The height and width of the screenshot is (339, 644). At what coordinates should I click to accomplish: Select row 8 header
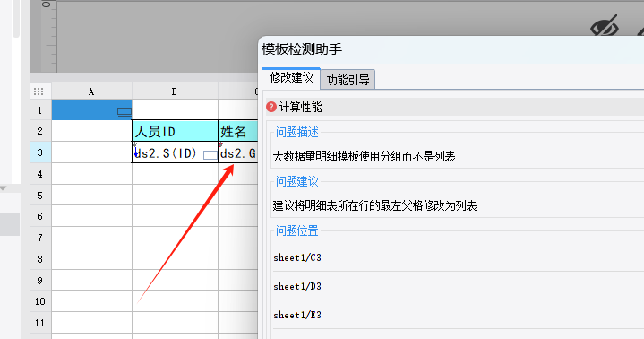pos(40,259)
